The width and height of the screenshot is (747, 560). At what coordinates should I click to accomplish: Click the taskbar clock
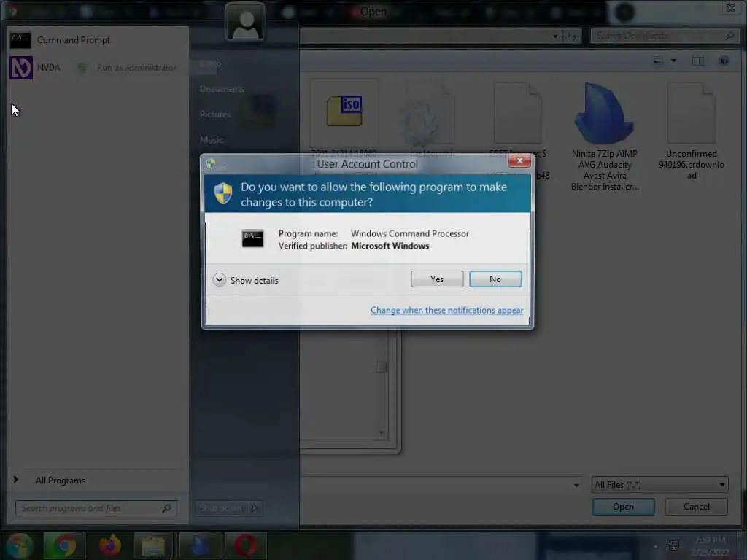(710, 545)
